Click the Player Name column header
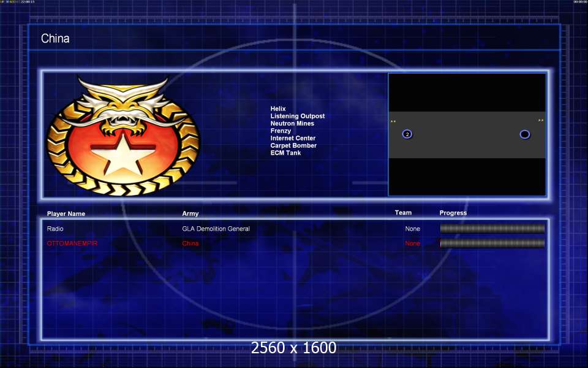This screenshot has height=368, width=588. [66, 213]
